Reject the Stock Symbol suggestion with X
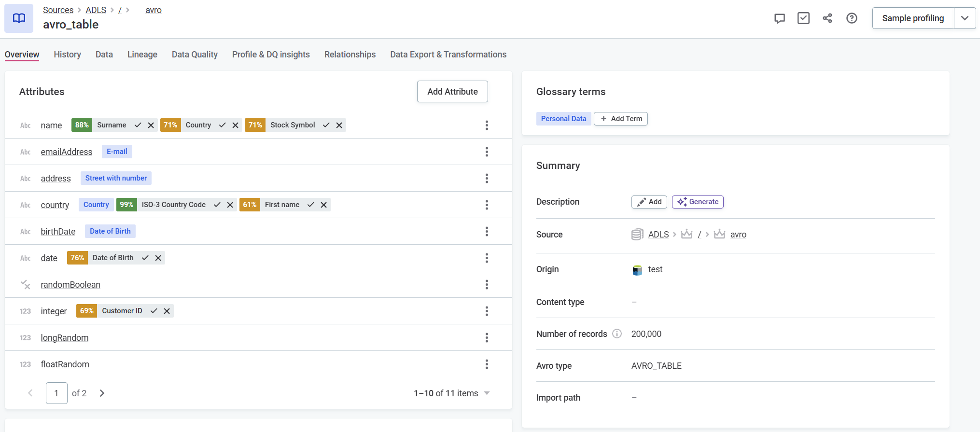Viewport: 980px width, 432px height. click(x=339, y=125)
